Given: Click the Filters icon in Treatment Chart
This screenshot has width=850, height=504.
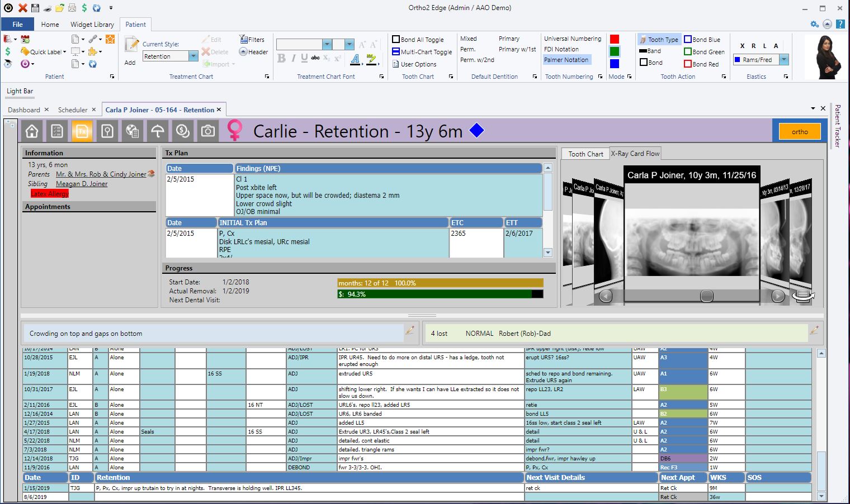Looking at the screenshot, I should [252, 40].
